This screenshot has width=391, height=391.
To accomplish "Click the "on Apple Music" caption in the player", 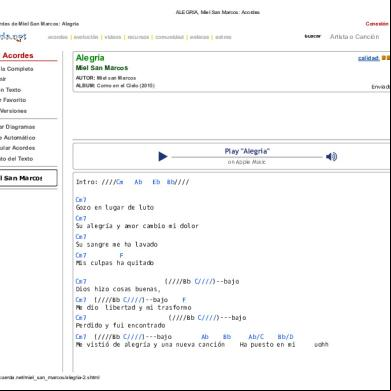I will [x=247, y=162].
